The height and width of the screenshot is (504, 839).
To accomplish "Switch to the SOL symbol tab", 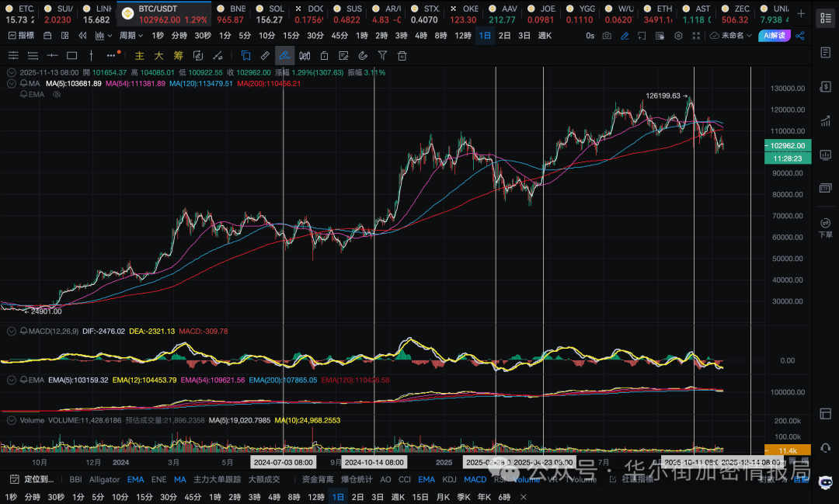I will click(x=270, y=14).
